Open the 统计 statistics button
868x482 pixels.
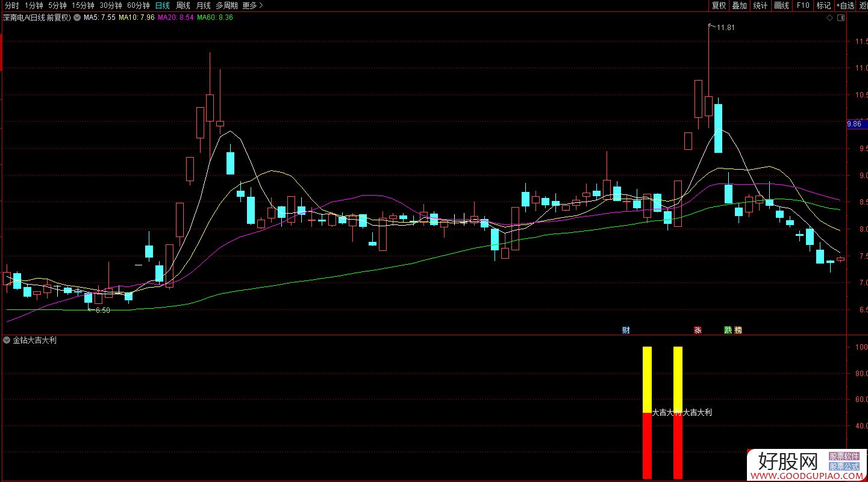point(760,5)
